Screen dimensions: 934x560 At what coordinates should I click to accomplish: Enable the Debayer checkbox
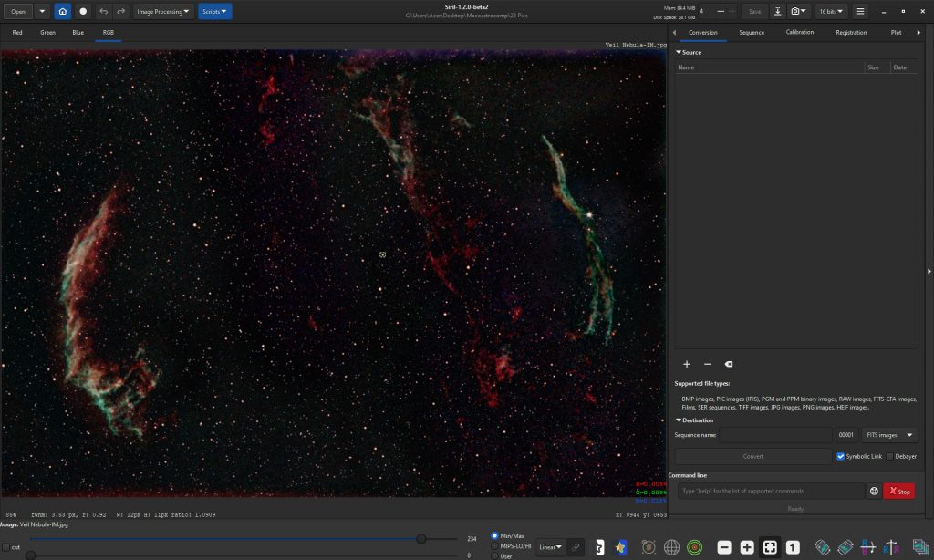890,456
